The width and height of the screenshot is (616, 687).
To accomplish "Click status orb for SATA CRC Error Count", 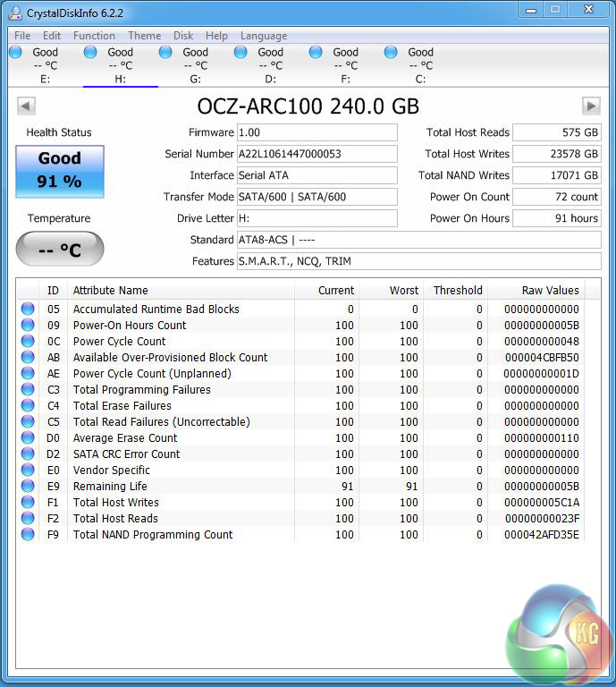I will tap(28, 454).
